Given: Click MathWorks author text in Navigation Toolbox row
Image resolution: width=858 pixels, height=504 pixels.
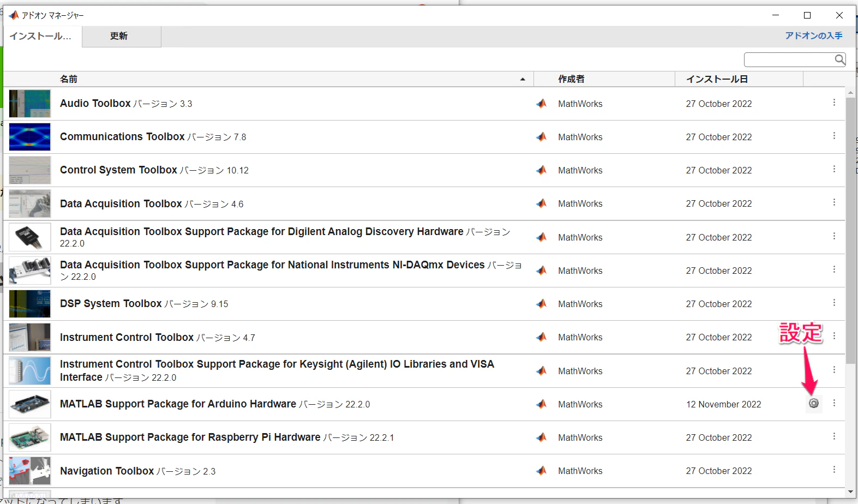Looking at the screenshot, I should click(580, 471).
